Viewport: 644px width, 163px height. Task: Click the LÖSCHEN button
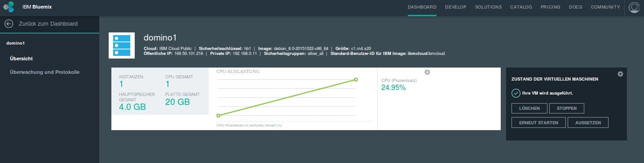(x=529, y=108)
